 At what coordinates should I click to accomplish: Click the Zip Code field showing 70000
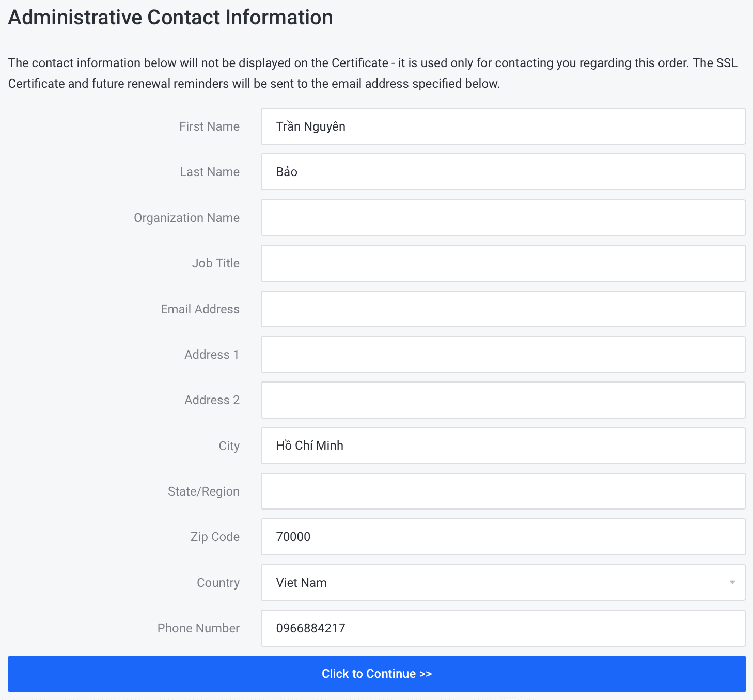(503, 537)
